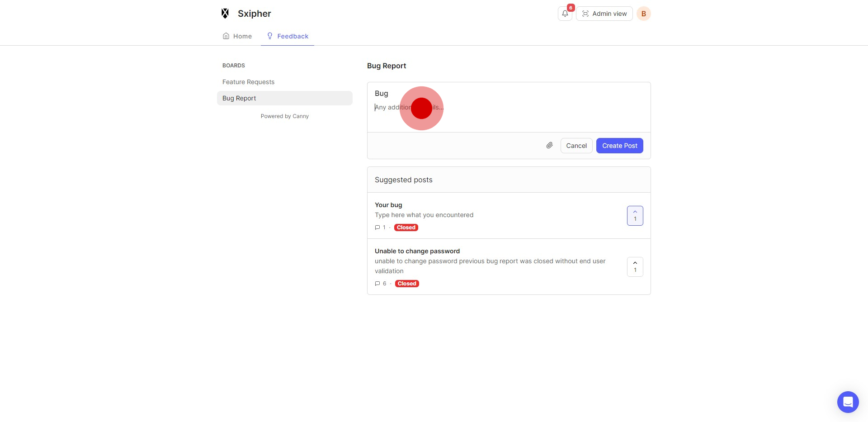Open the Feature Requests board
This screenshot has height=422, width=868.
tap(248, 82)
